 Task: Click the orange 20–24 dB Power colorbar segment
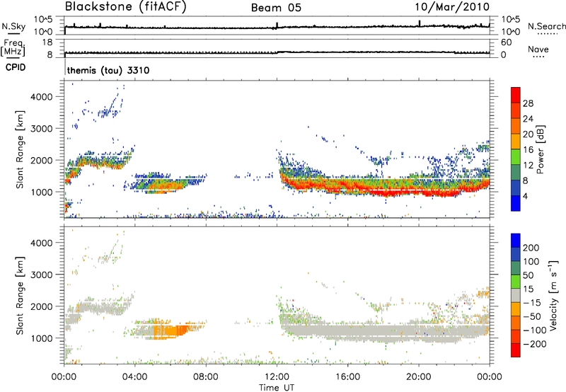tap(516, 126)
